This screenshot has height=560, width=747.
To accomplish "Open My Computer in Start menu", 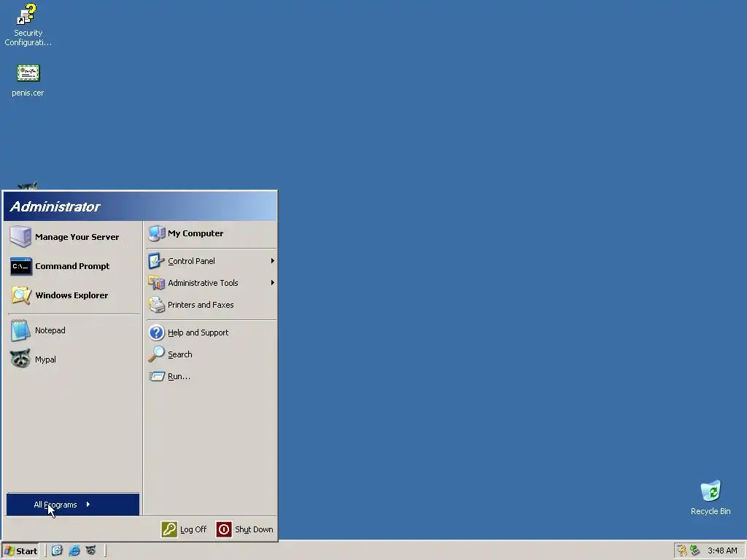I will (x=211, y=233).
